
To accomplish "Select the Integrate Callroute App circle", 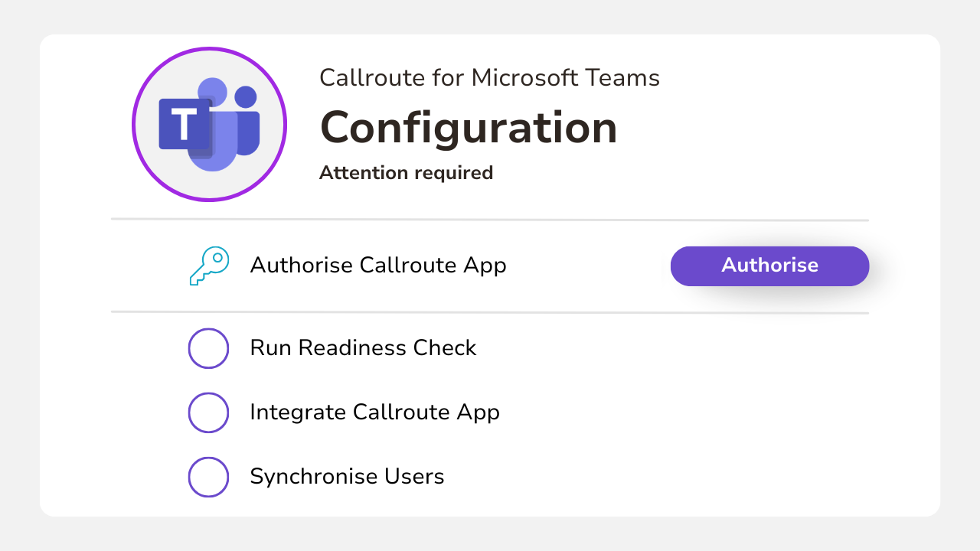I will (x=208, y=412).
